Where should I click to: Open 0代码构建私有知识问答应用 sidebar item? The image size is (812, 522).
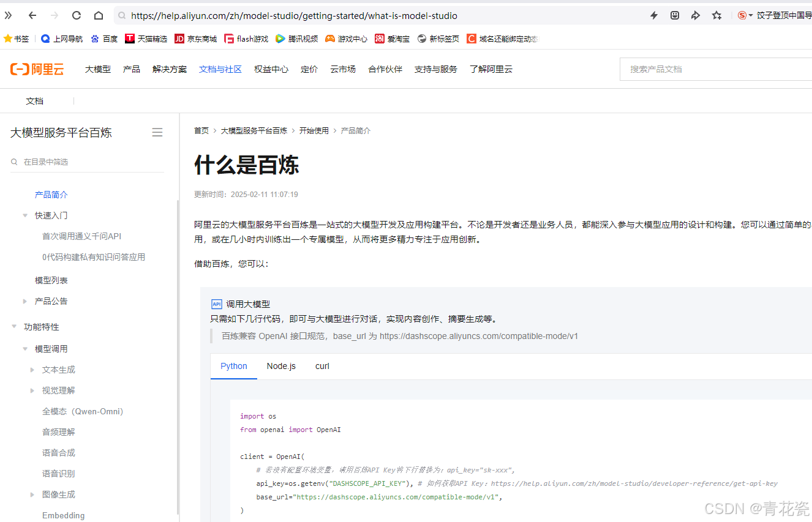94,257
